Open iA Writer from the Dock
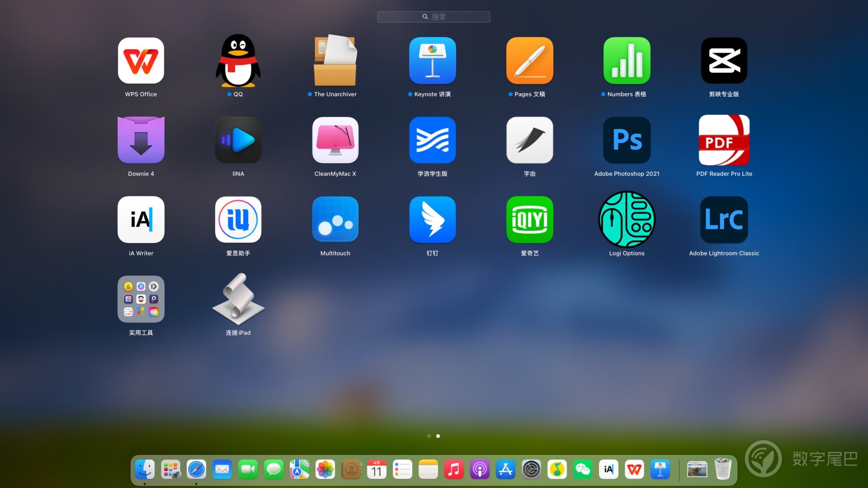 [609, 469]
